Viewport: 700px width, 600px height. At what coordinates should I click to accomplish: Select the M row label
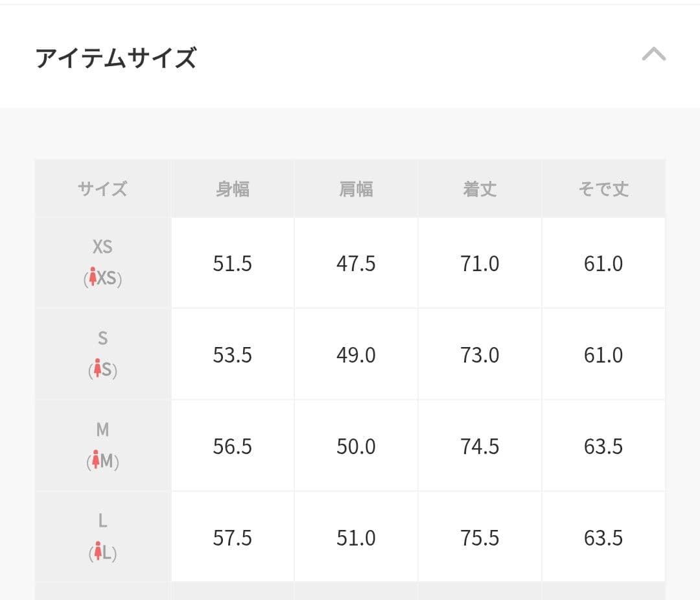pos(100,430)
